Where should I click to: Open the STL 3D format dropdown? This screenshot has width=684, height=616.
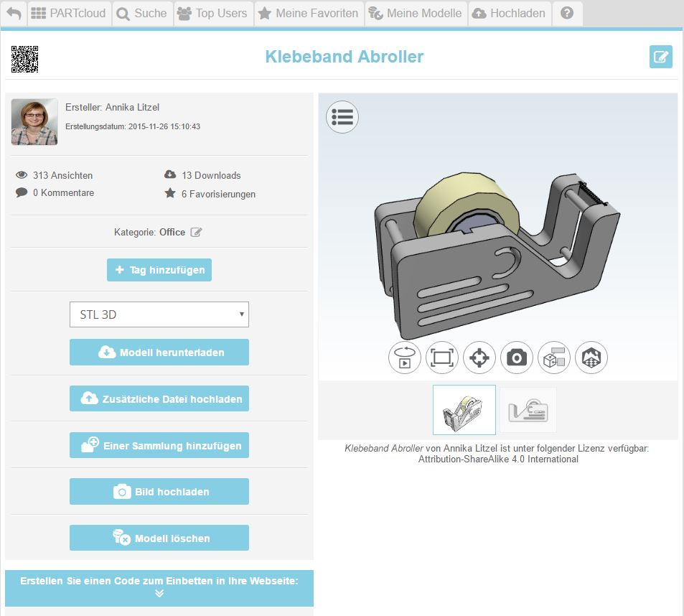pyautogui.click(x=159, y=314)
